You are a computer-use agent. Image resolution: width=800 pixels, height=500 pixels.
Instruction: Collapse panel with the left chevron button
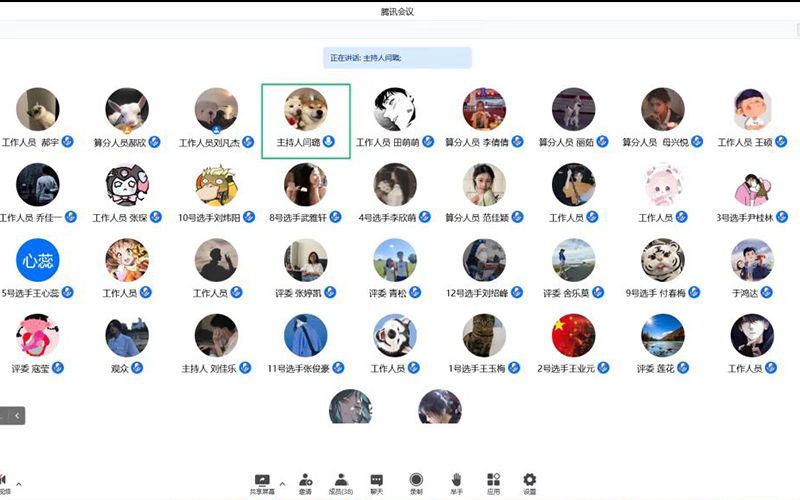(17, 416)
